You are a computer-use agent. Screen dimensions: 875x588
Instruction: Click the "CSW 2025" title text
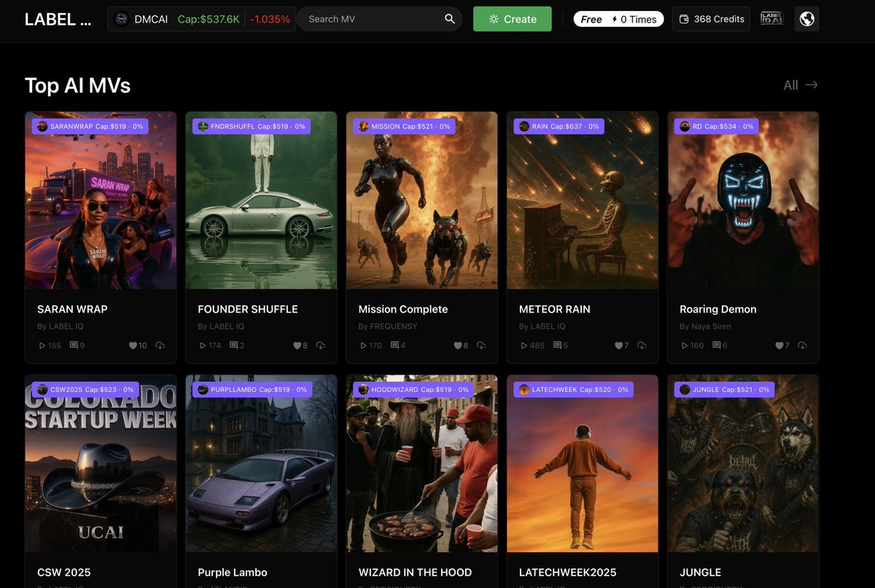click(x=64, y=573)
